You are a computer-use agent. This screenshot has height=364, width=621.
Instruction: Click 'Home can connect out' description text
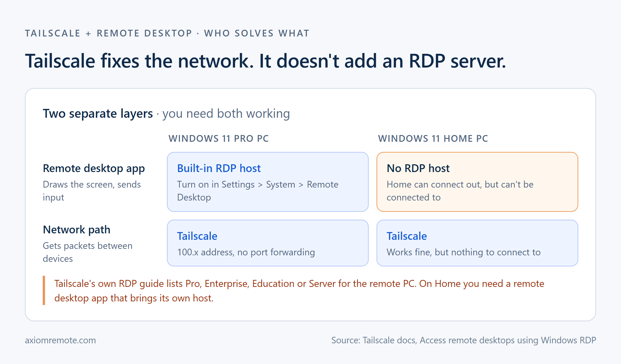pyautogui.click(x=460, y=191)
